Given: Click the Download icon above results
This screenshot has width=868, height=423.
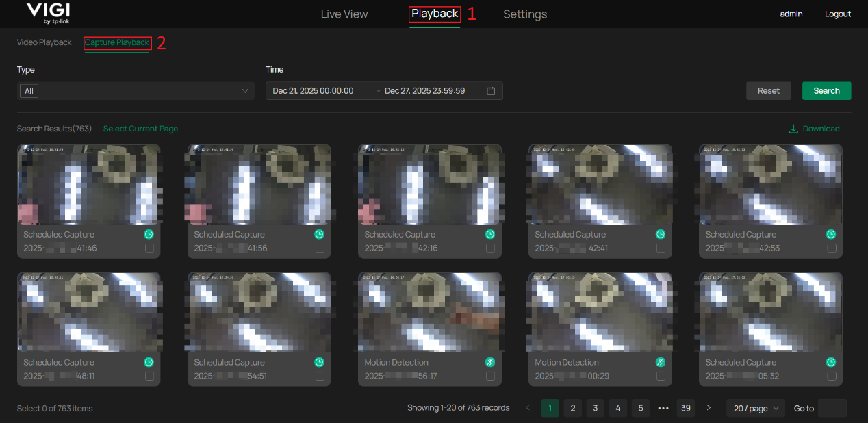Looking at the screenshot, I should (793, 129).
